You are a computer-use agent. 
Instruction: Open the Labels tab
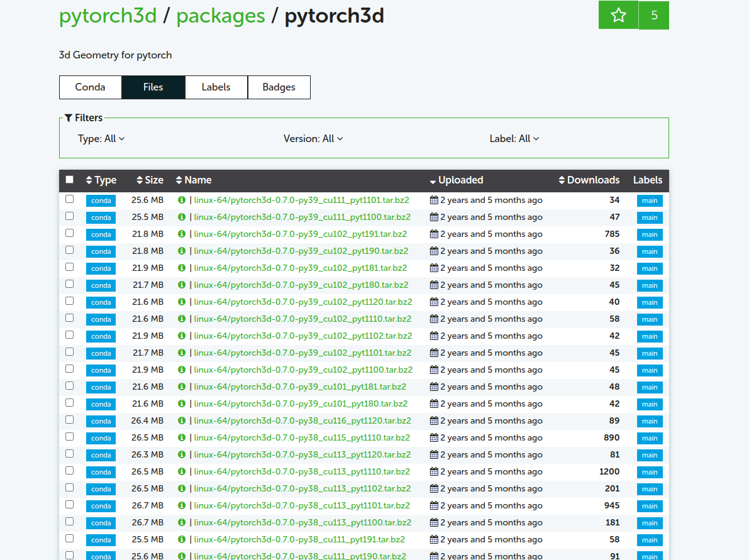pyautogui.click(x=216, y=87)
